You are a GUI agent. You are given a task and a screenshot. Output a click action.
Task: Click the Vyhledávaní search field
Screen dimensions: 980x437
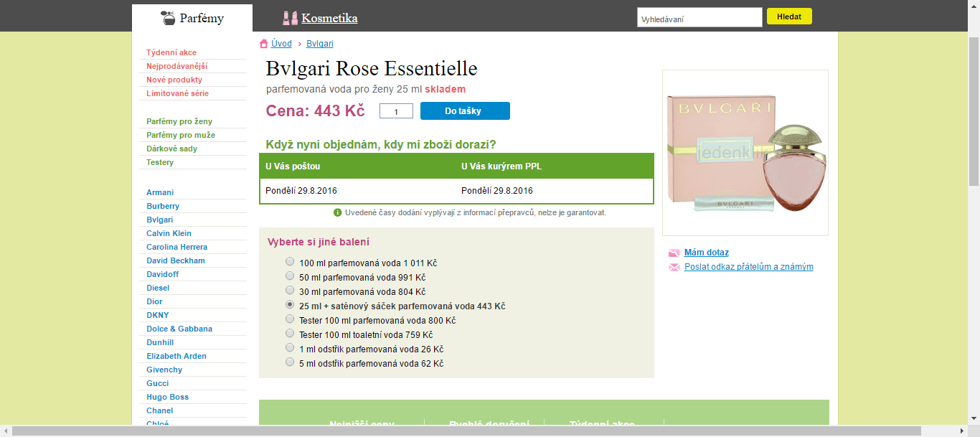(699, 18)
